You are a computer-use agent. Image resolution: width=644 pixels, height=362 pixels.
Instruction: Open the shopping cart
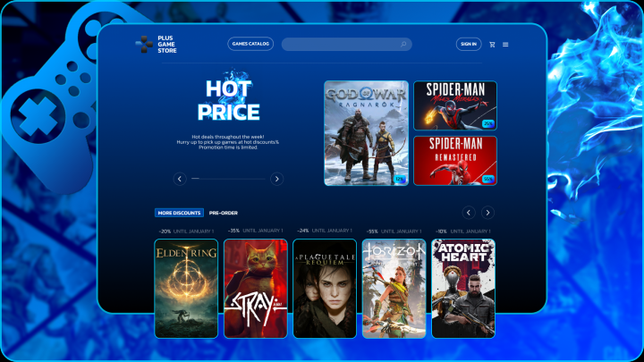pyautogui.click(x=492, y=45)
